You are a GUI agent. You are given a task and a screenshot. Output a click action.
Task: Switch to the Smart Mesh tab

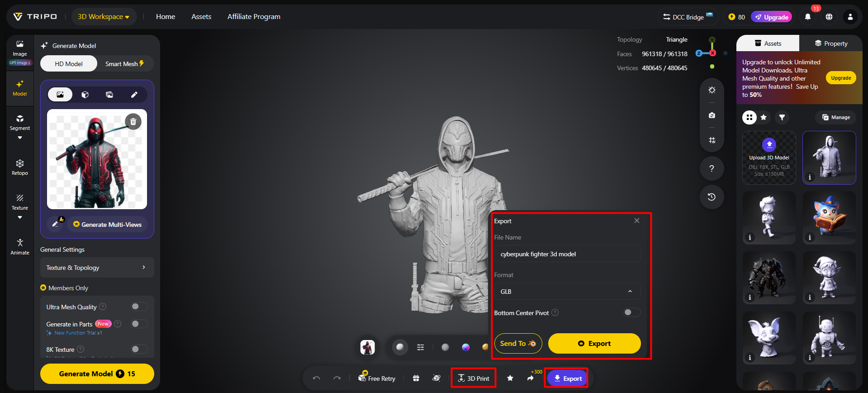125,64
